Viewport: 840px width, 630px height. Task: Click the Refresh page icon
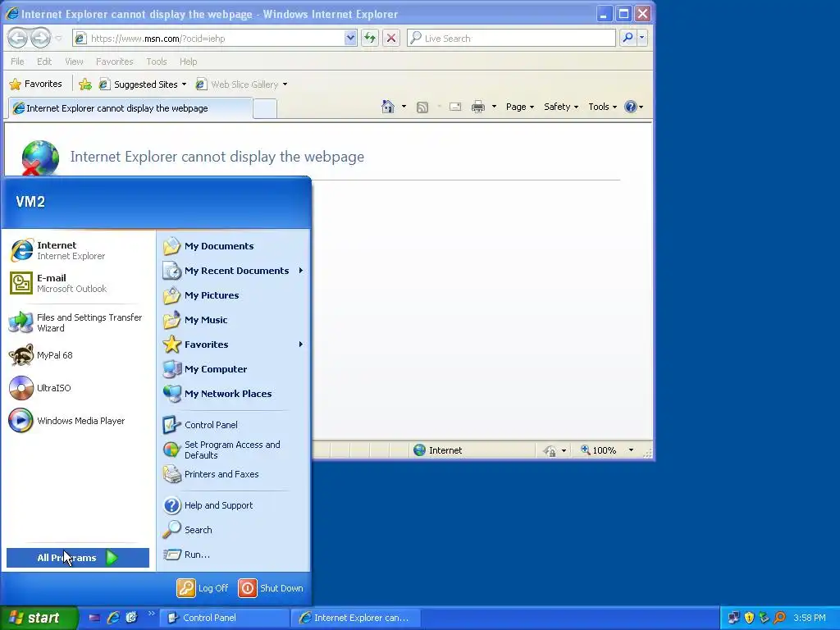pyautogui.click(x=370, y=38)
